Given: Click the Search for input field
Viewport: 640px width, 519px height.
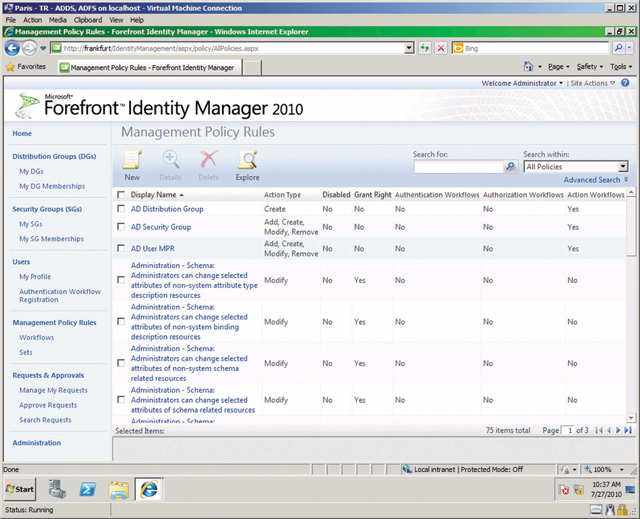Looking at the screenshot, I should click(x=458, y=166).
